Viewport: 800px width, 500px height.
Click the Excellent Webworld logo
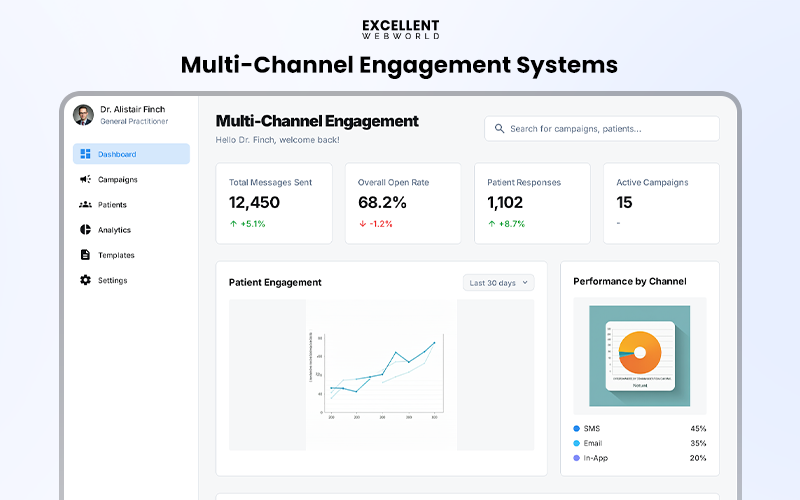pyautogui.click(x=401, y=30)
